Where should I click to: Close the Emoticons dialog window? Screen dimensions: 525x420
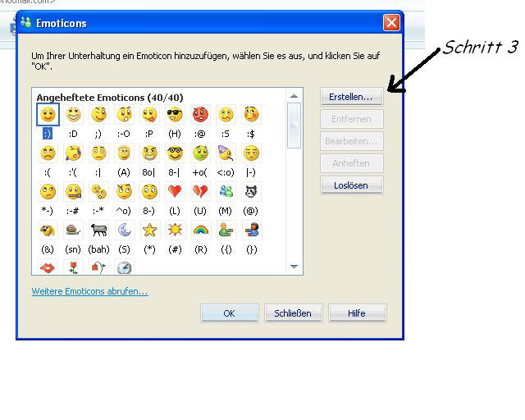pyautogui.click(x=391, y=23)
